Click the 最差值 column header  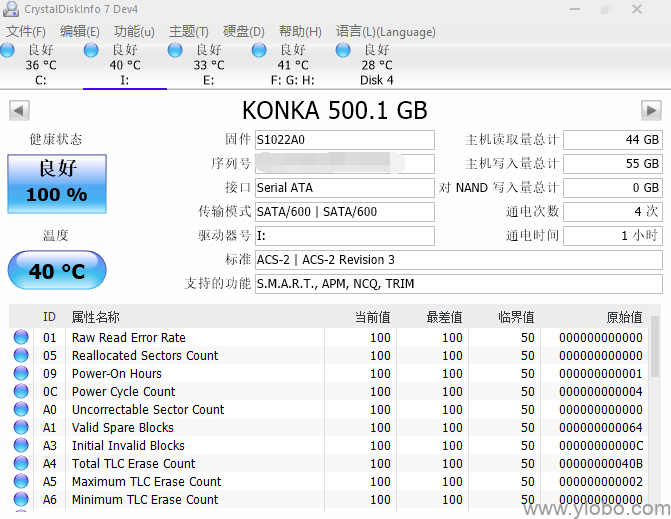tap(444, 317)
